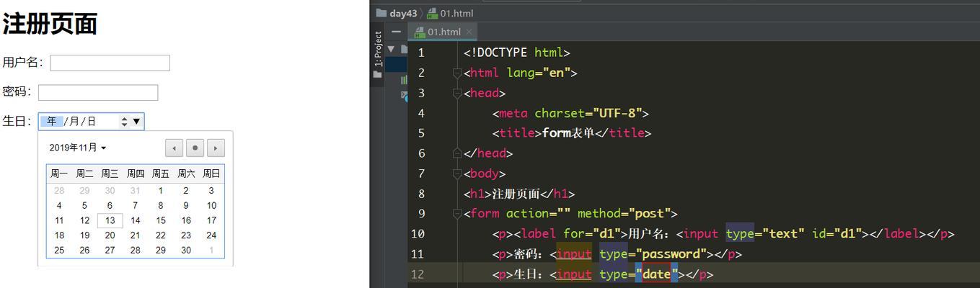Pick day 10 in the calendar
The image size is (980, 288).
(x=211, y=205)
